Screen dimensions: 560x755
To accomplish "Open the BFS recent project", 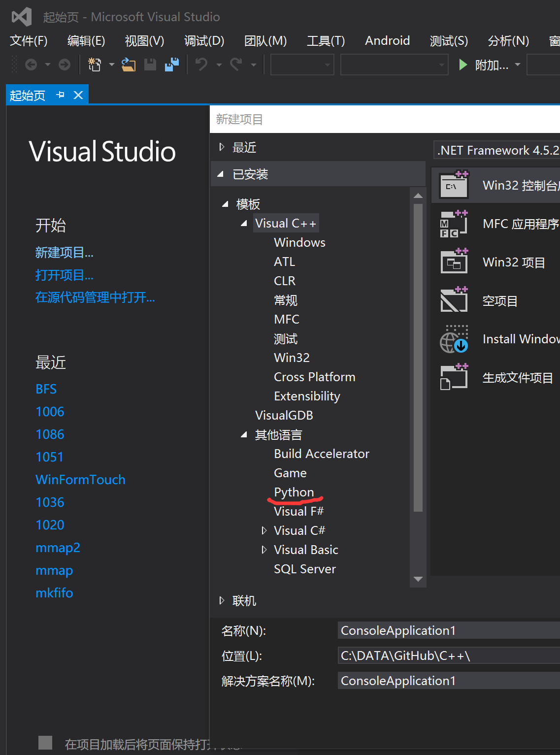I will [45, 389].
